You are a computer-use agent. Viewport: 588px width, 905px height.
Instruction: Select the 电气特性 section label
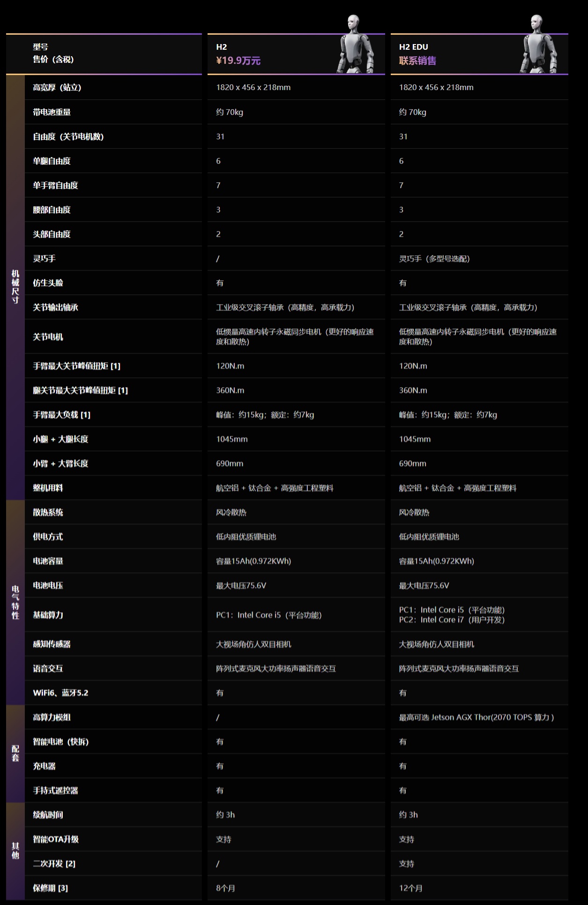pyautogui.click(x=15, y=602)
